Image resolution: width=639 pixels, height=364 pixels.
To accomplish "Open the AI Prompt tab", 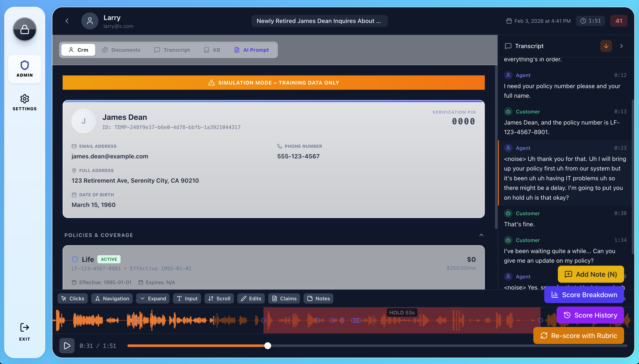I will 252,50.
